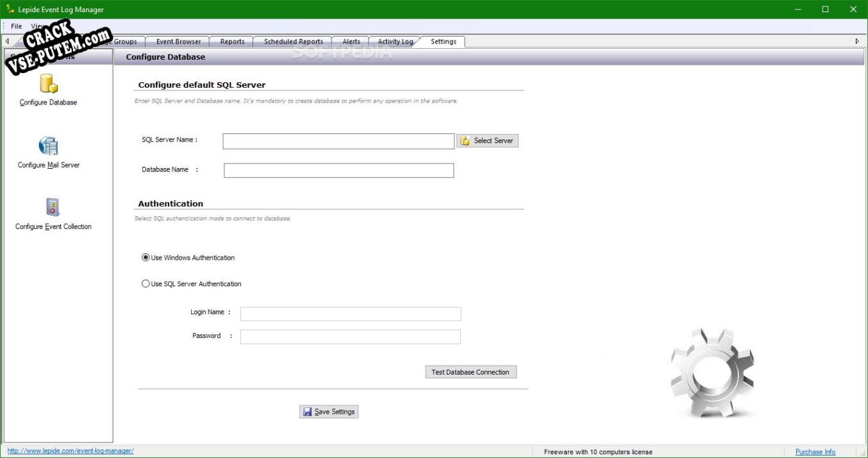868x458 pixels.
Task: Open the Configure Mail Server icon
Action: point(49,146)
